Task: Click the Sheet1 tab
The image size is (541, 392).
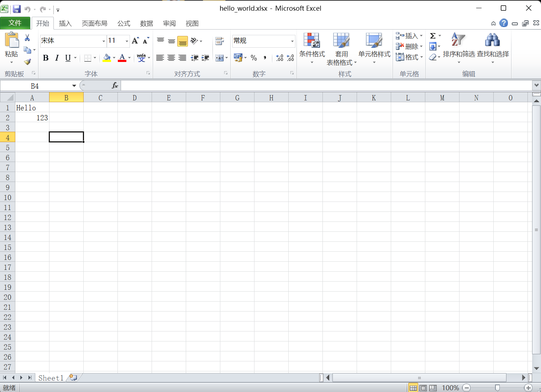Action: 51,378
